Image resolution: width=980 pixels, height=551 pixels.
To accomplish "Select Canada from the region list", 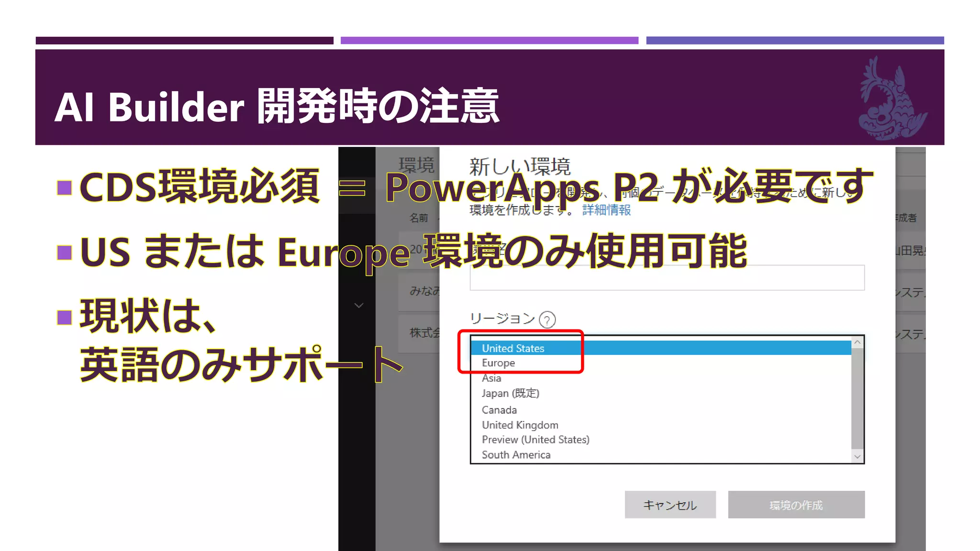I will [x=661, y=410].
